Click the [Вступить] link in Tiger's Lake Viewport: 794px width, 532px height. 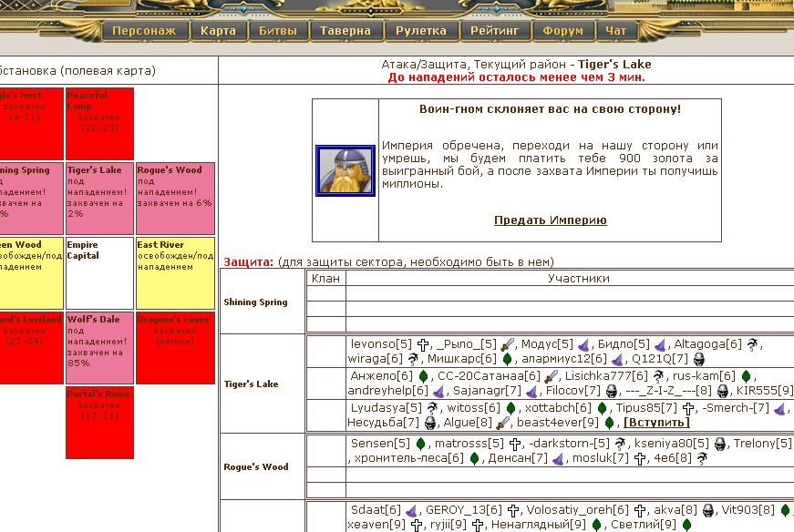tap(656, 422)
